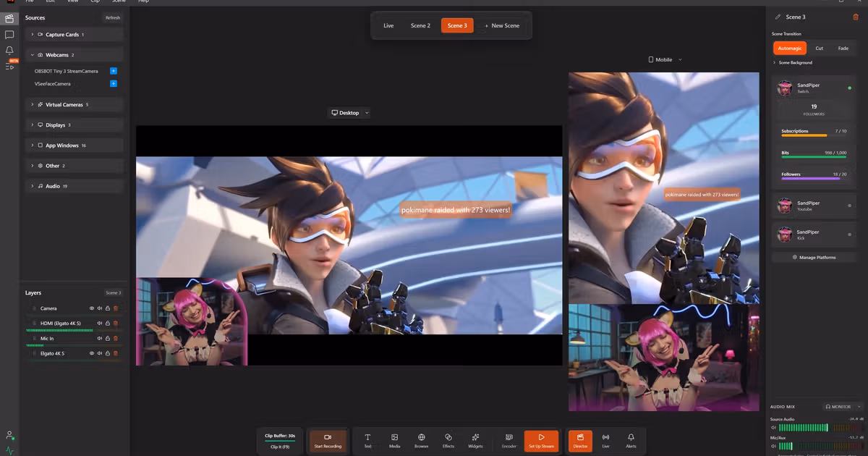868x456 pixels.
Task: Open the Alerts bell in bottom toolbar
Action: 631,441
